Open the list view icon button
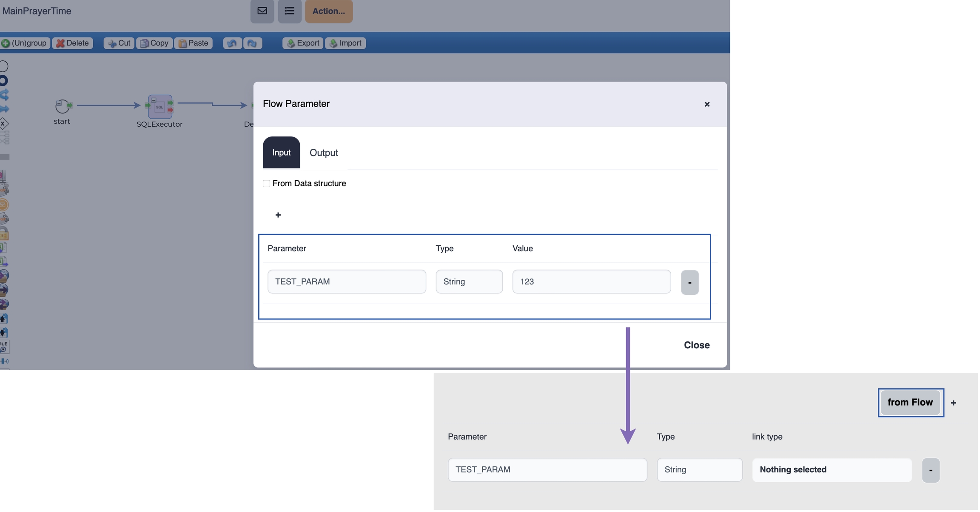The width and height of the screenshot is (980, 512). [x=289, y=11]
